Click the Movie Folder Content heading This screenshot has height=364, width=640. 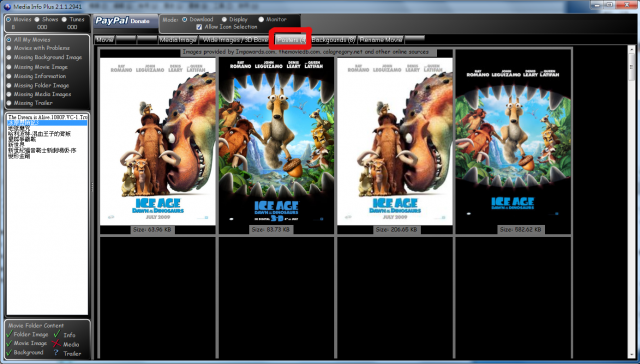(x=36, y=326)
